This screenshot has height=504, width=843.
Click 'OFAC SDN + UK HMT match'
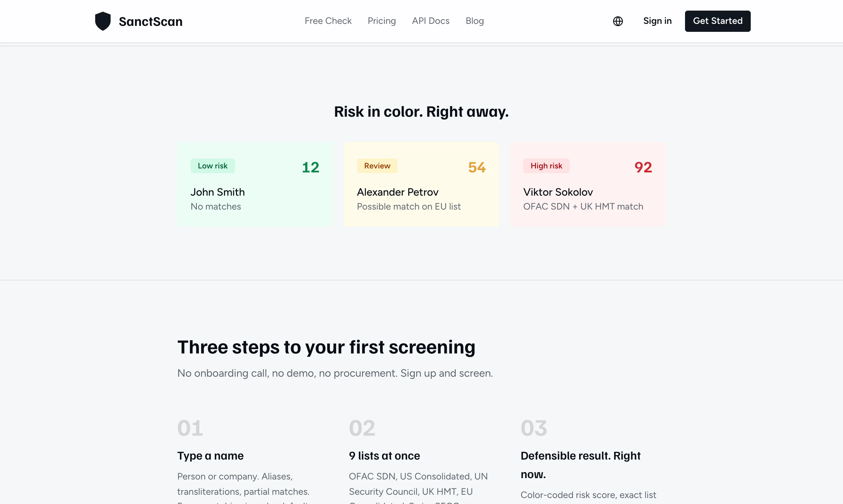pos(583,207)
